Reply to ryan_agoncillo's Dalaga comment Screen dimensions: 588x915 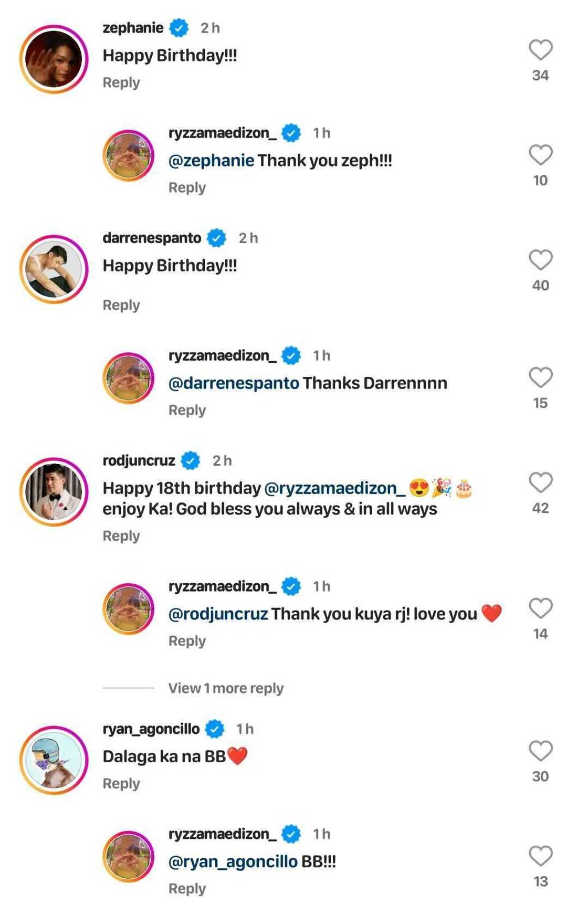point(121,784)
